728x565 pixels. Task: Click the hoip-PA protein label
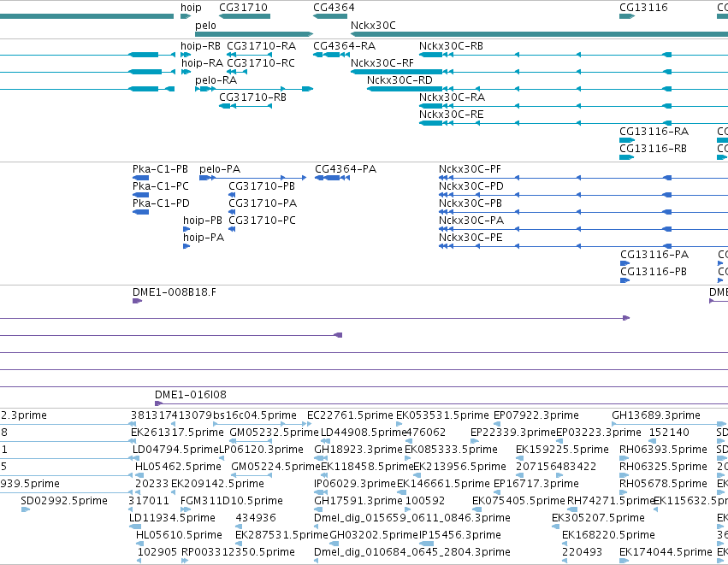[204, 238]
